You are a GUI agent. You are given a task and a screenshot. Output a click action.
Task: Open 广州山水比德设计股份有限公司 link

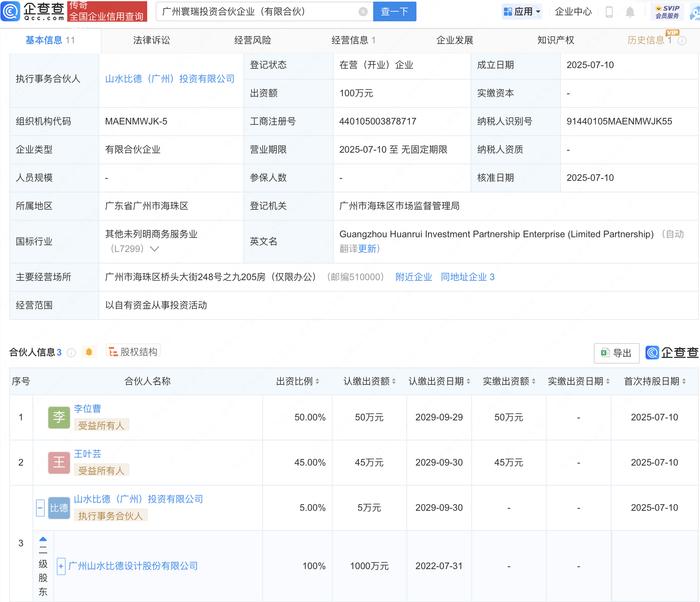click(x=133, y=566)
